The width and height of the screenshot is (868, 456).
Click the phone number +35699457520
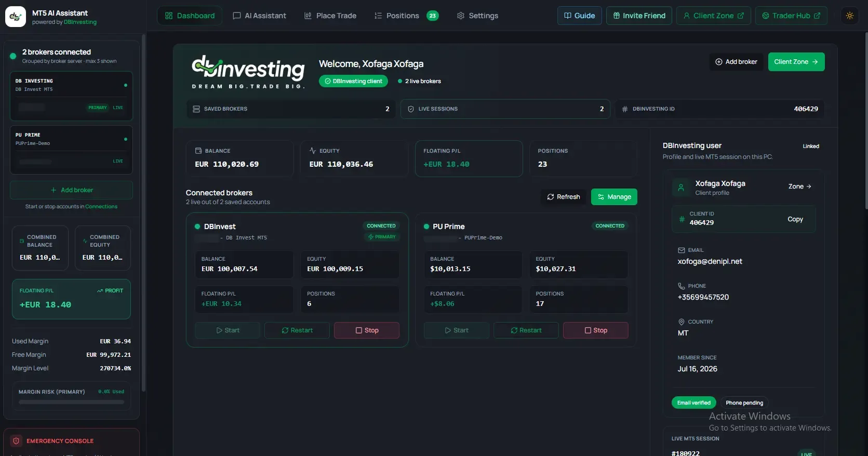pos(703,297)
